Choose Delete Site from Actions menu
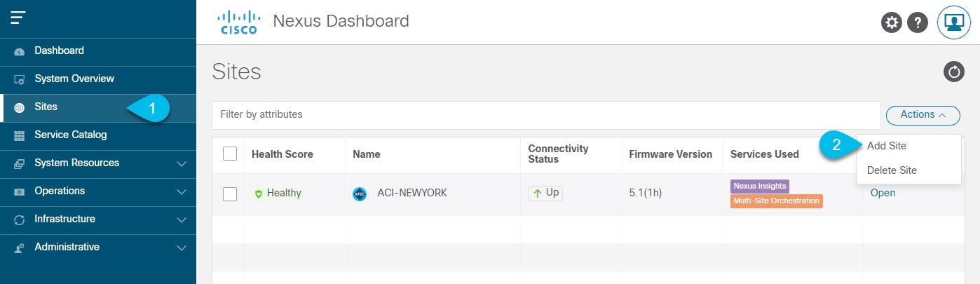 [x=891, y=170]
